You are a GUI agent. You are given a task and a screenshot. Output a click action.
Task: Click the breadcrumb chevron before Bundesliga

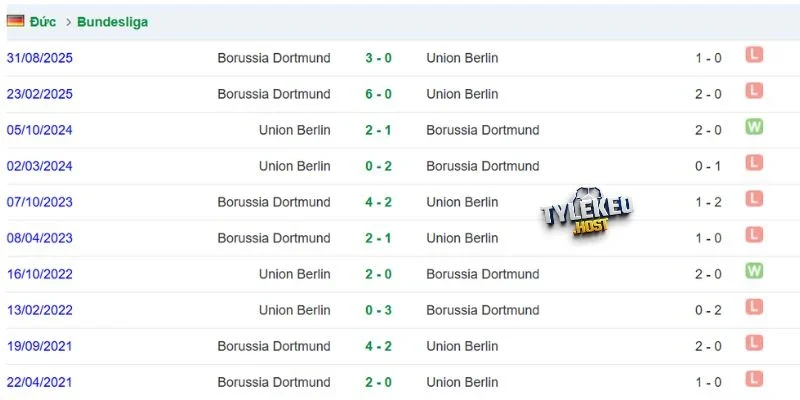pyautogui.click(x=68, y=22)
